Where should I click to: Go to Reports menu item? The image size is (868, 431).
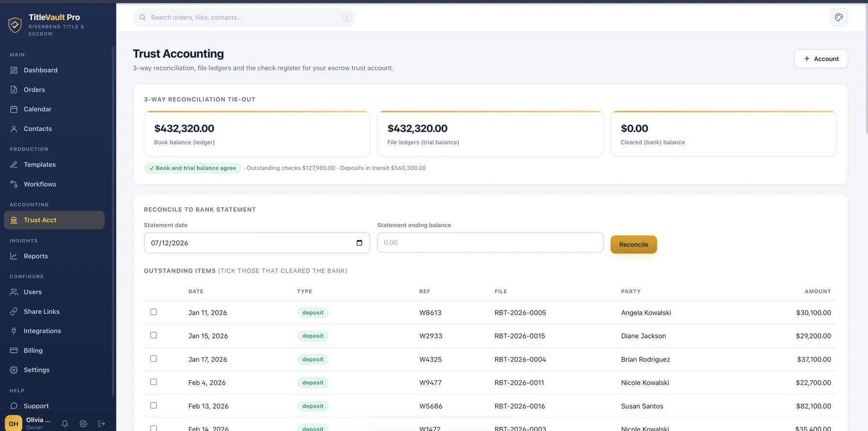[x=54, y=256]
